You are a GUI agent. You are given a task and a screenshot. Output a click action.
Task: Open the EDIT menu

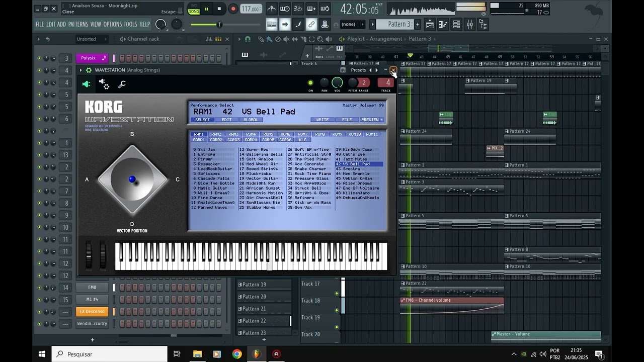pyautogui.click(x=51, y=24)
